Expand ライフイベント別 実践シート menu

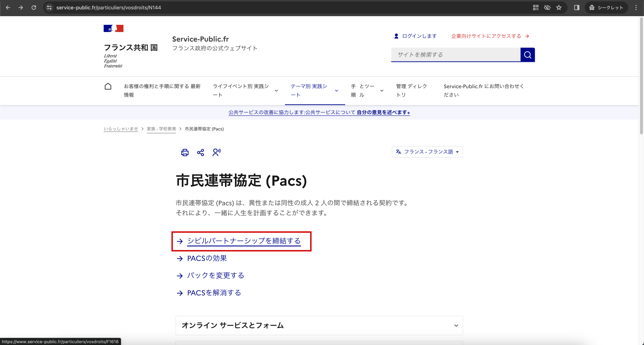245,91
